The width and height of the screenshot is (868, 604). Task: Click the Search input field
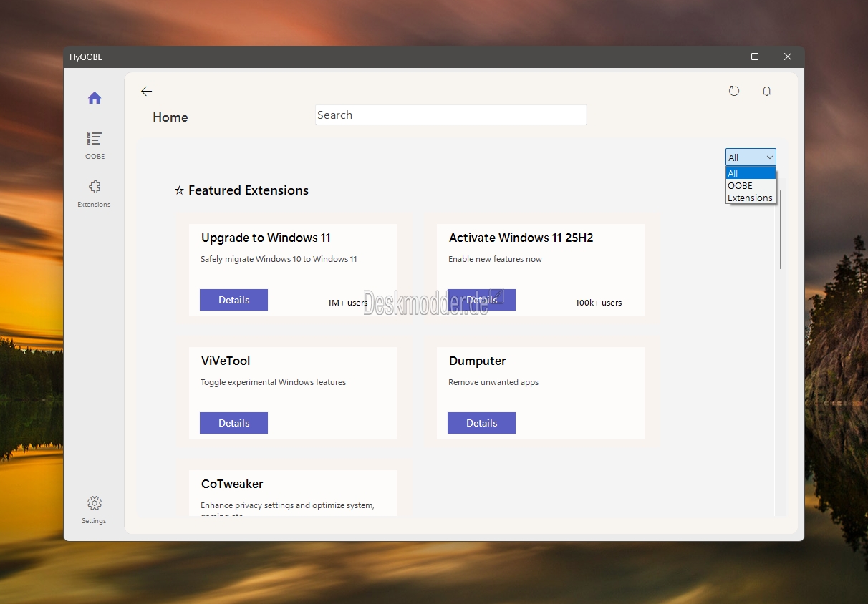[450, 115]
